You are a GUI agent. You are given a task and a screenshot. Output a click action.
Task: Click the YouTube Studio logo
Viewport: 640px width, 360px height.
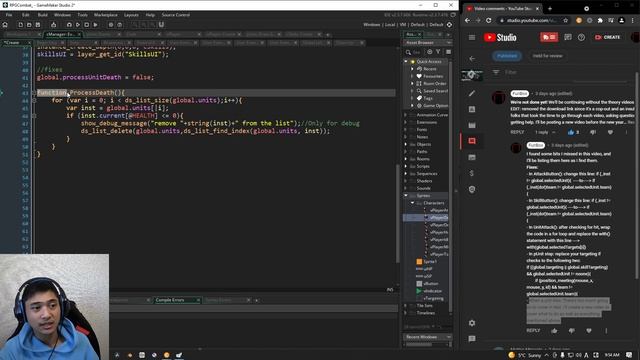click(500, 38)
